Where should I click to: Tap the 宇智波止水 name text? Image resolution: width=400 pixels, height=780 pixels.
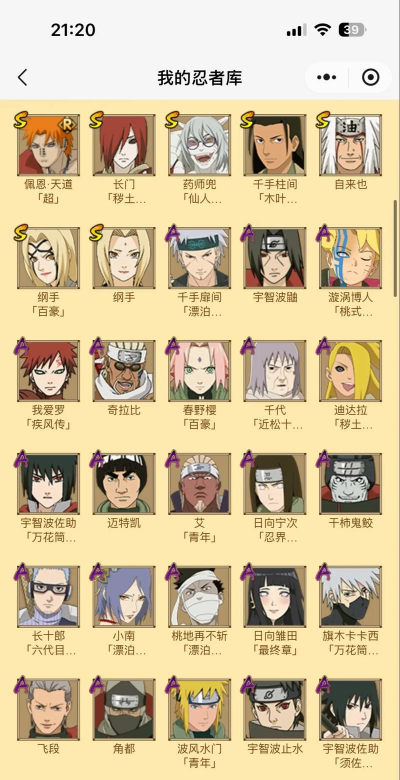275,749
